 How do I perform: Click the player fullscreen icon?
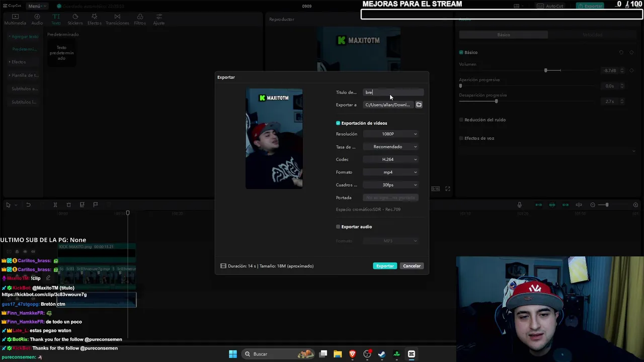(448, 189)
